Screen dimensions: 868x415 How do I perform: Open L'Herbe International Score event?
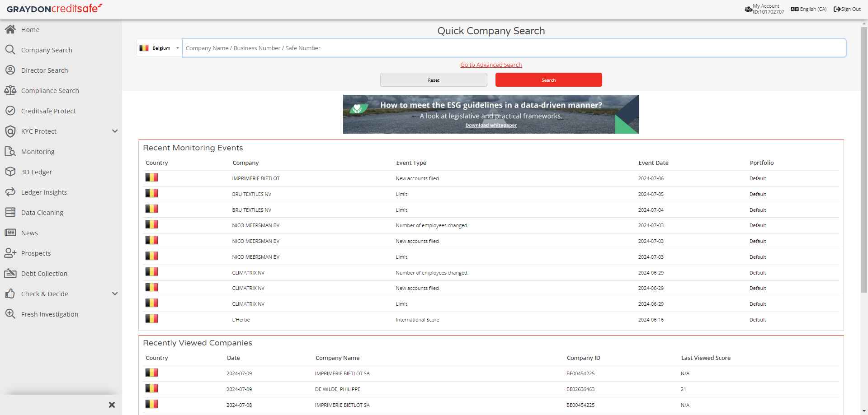point(491,320)
